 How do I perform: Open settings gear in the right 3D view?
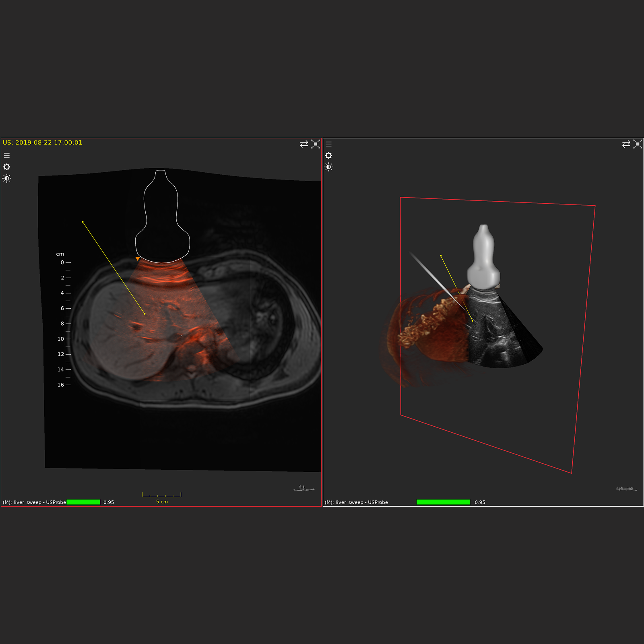coord(329,155)
